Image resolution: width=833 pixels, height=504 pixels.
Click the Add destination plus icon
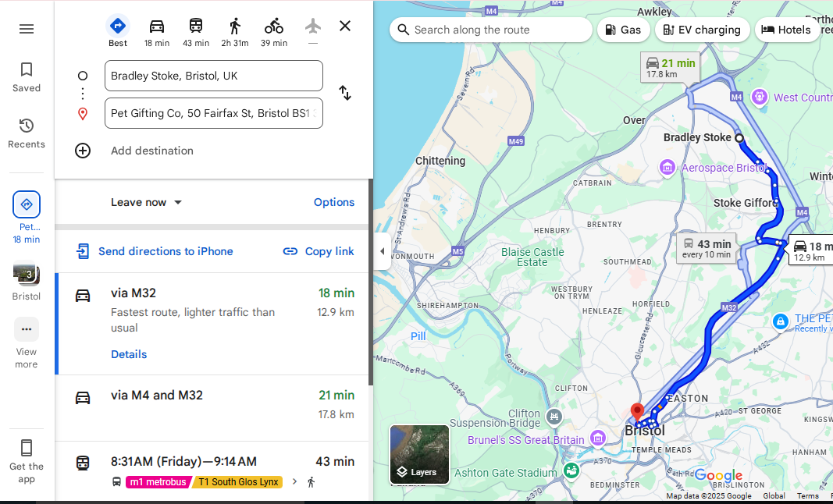pyautogui.click(x=82, y=151)
